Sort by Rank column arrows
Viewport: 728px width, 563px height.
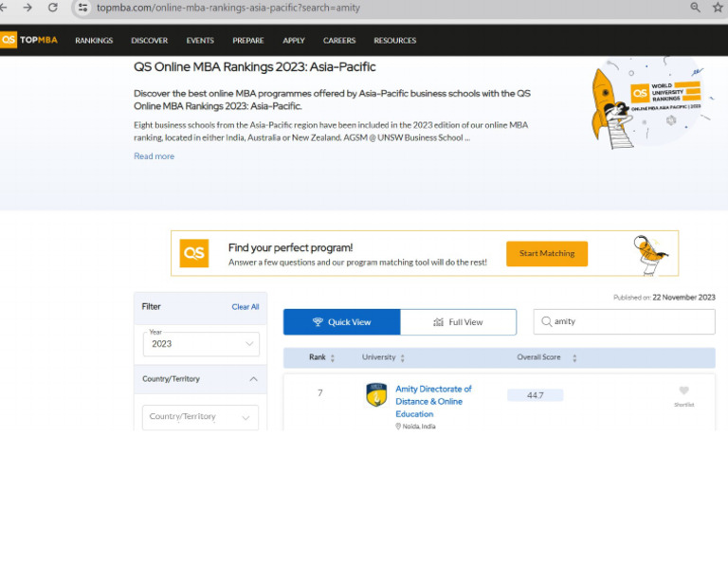pyautogui.click(x=333, y=358)
